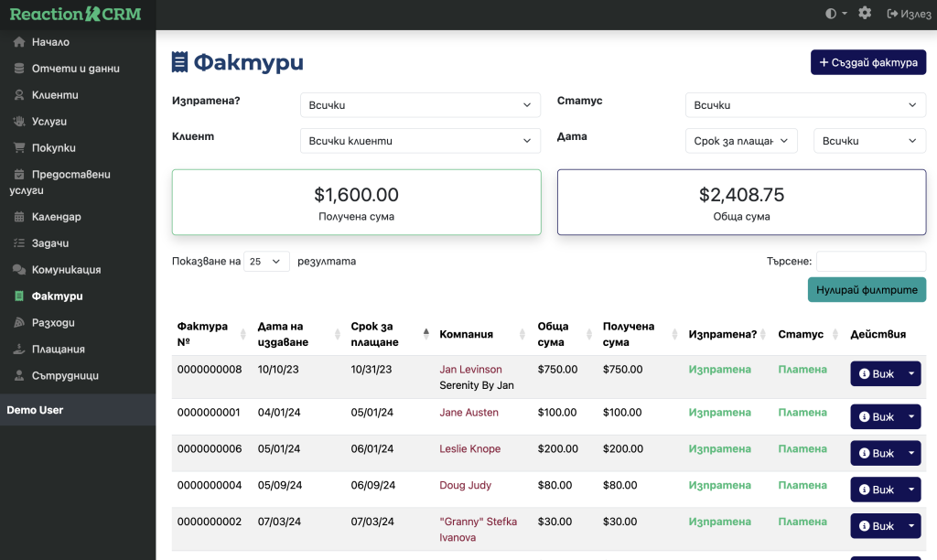Click the Комуникация chat bubbles icon
This screenshot has height=560, width=937.
coord(19,271)
